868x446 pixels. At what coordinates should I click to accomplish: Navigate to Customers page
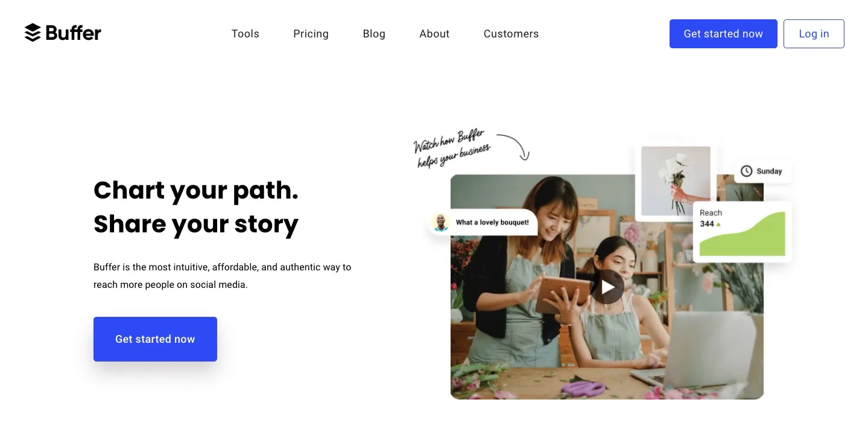click(511, 34)
